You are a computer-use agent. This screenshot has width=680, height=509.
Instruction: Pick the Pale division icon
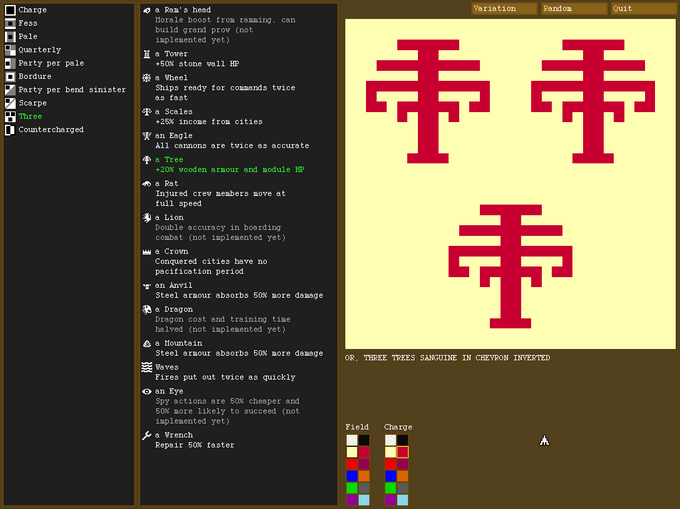click(x=10, y=37)
